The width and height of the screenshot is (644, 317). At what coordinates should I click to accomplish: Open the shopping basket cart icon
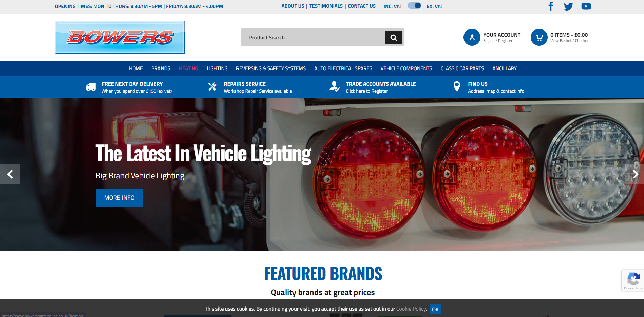click(x=539, y=37)
